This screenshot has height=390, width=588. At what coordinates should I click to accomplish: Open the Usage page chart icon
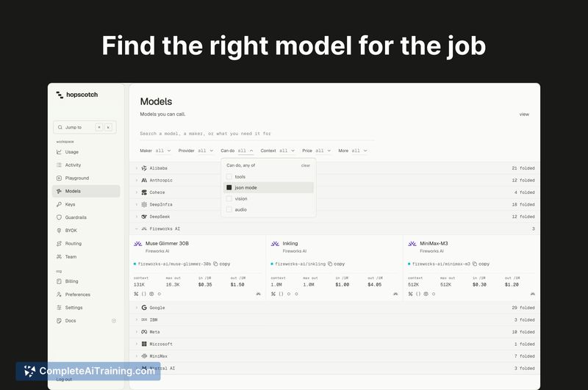(59, 152)
